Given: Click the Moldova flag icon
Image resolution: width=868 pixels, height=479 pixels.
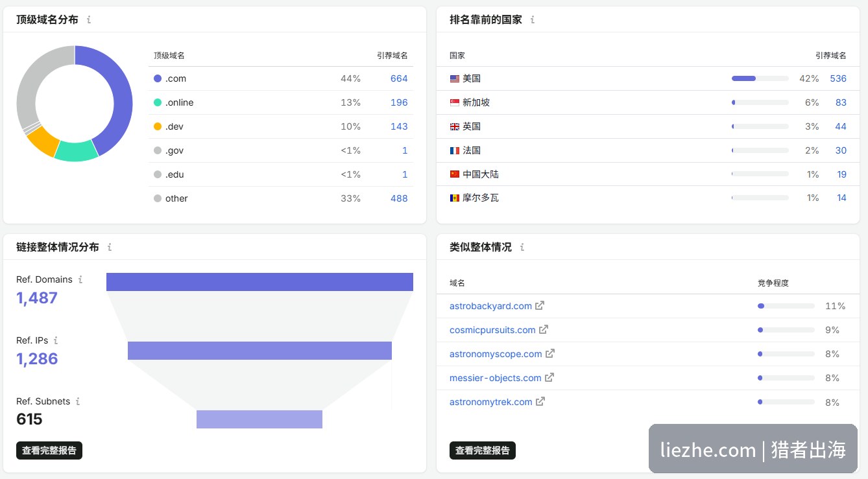Looking at the screenshot, I should [x=455, y=198].
